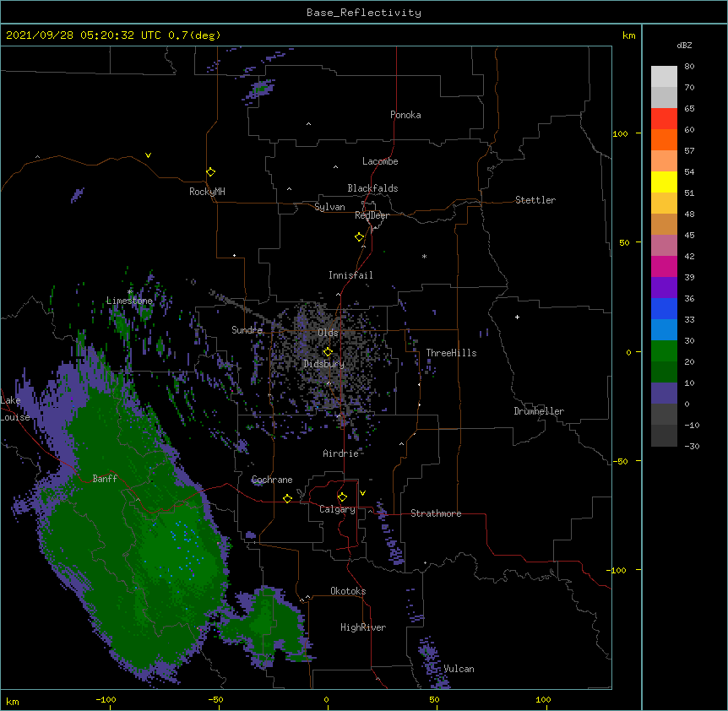
Task: Select the yellow 51-54 dBZ legend swatch
Action: [x=664, y=182]
